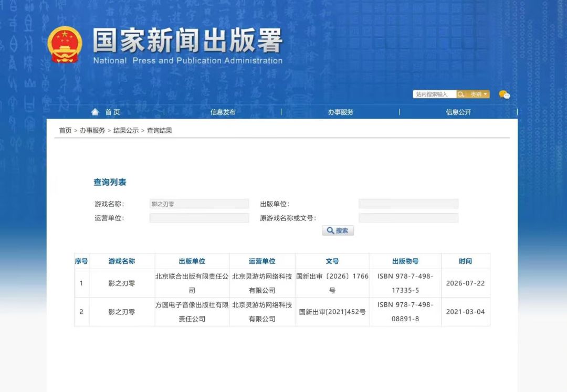Viewport: 567px width, 392px height.
Task: Click 方圆电子音像出版社有限责任公司 cell
Action: 192,312
